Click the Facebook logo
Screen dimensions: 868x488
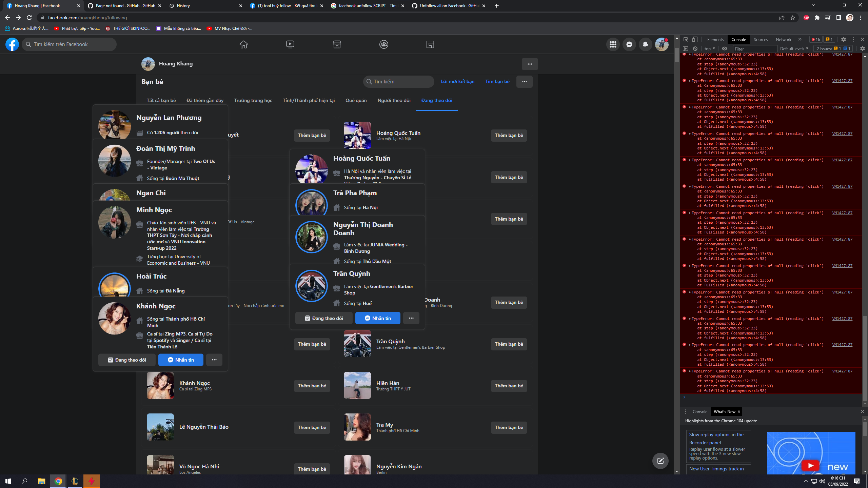[x=12, y=44]
